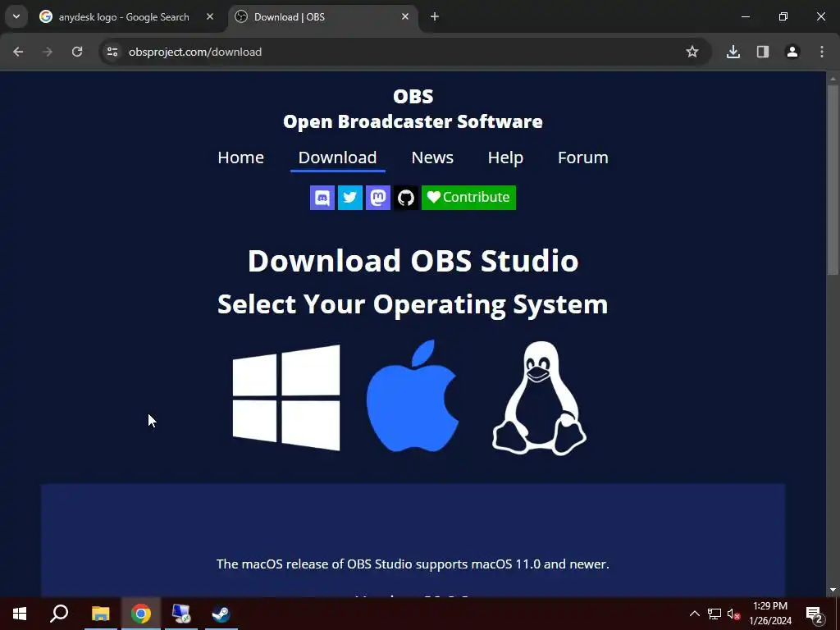Viewport: 840px width, 630px height.
Task: Open File Explorer from the taskbar
Action: click(101, 614)
